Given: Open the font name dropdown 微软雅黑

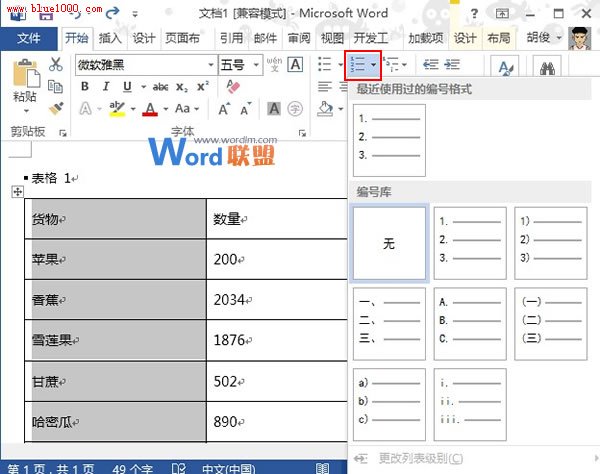Looking at the screenshot, I should (x=143, y=65).
